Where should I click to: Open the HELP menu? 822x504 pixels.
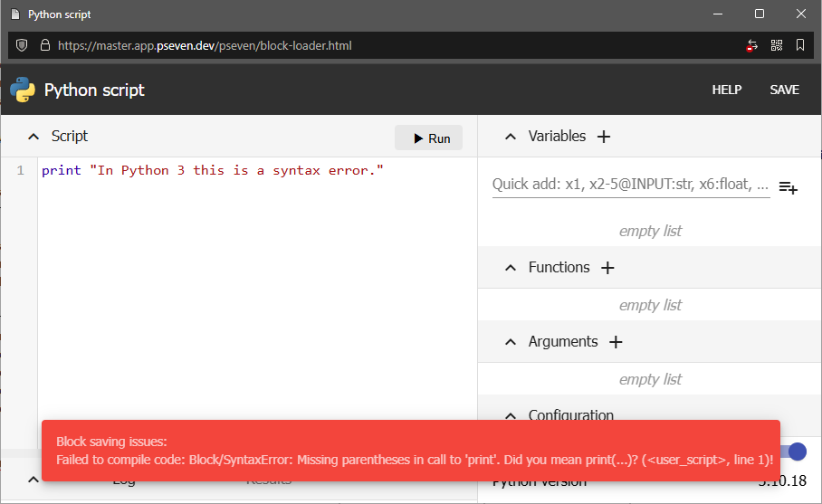(727, 90)
